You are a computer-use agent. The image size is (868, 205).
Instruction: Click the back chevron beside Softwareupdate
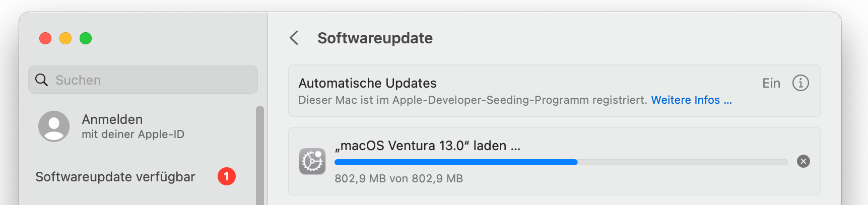(294, 38)
